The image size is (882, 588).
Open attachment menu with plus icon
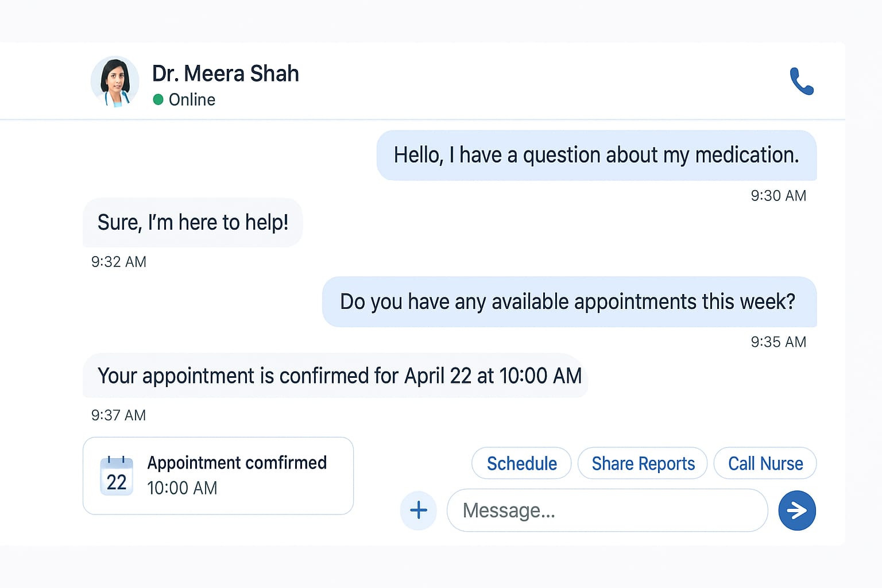click(x=419, y=510)
